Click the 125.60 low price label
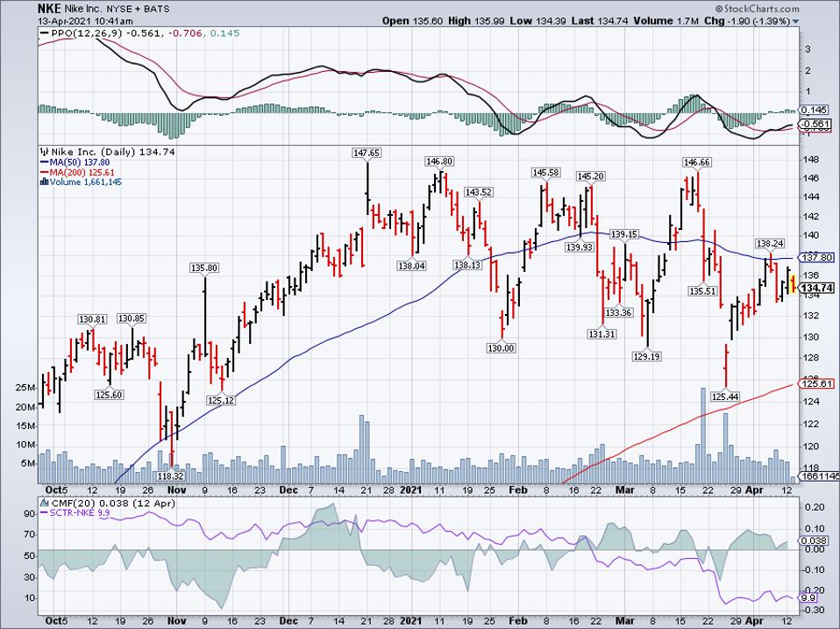The width and height of the screenshot is (840, 629). click(x=109, y=395)
